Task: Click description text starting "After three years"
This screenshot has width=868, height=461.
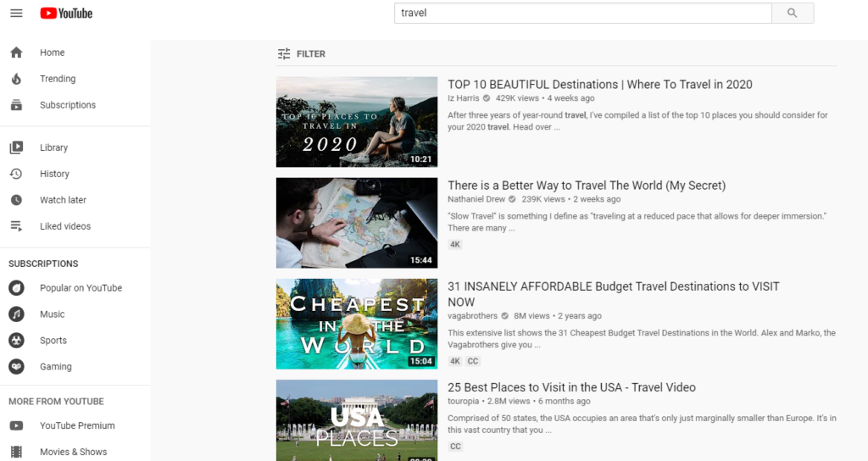Action: point(637,121)
